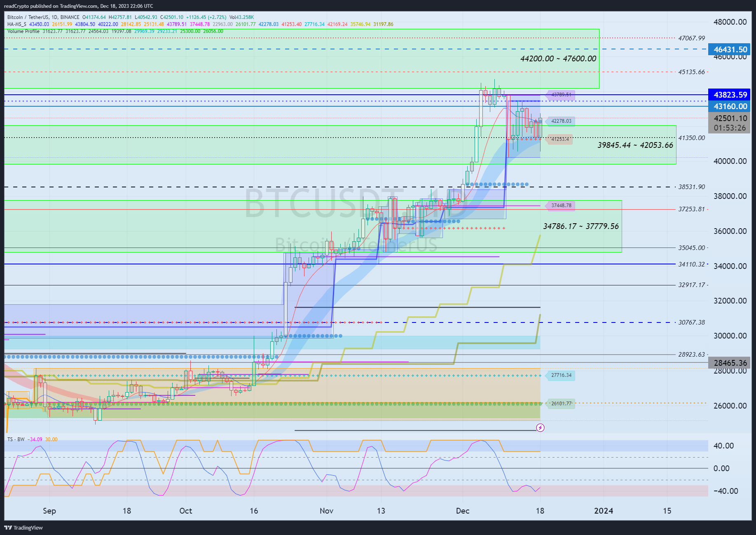
Task: Click the 28923.63 level label
Action: [x=692, y=354]
